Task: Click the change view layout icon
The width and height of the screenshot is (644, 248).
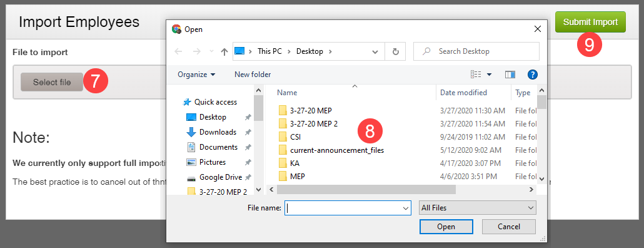Action: 476,75
